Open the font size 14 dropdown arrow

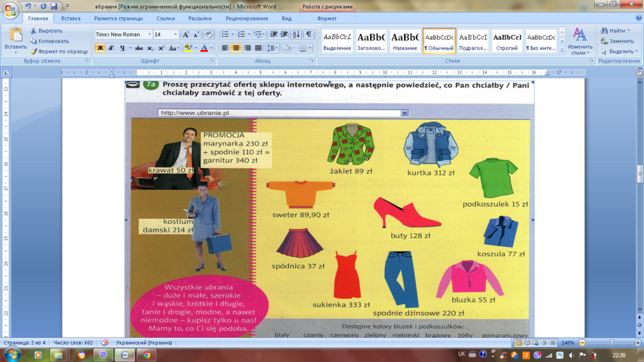click(175, 34)
